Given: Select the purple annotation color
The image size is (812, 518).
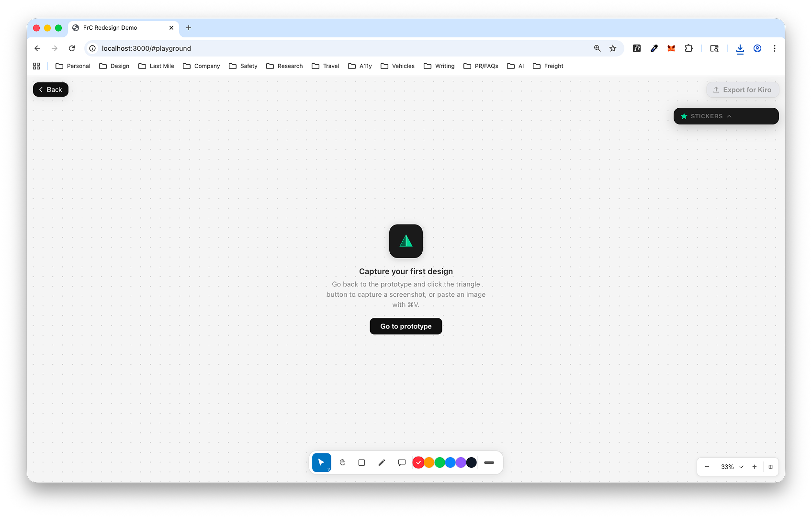Looking at the screenshot, I should [460, 462].
